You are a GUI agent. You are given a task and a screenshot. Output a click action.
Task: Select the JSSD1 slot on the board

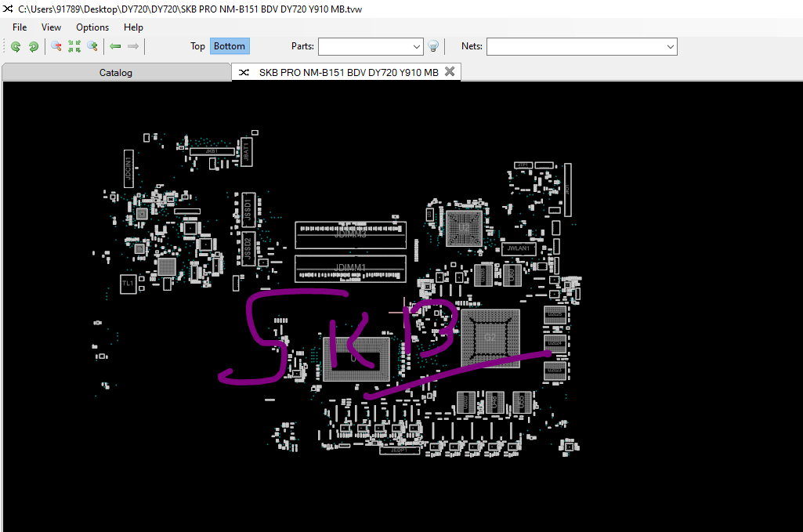(248, 209)
